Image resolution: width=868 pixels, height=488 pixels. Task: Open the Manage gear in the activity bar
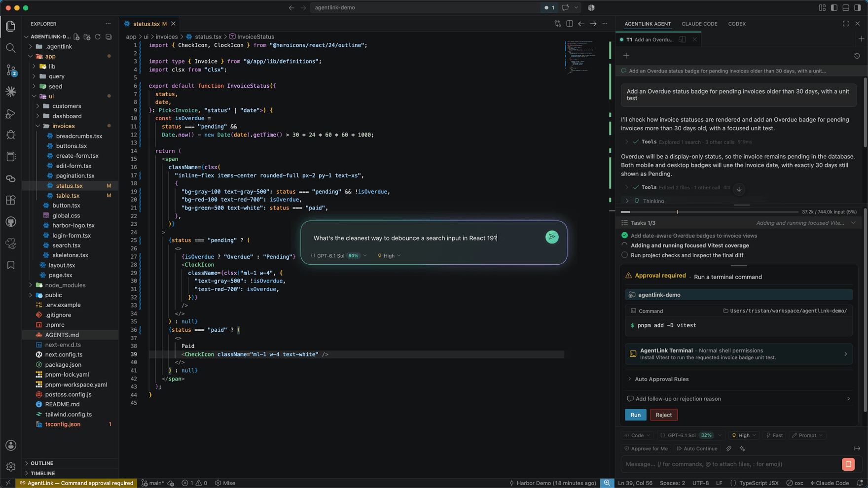(11, 466)
